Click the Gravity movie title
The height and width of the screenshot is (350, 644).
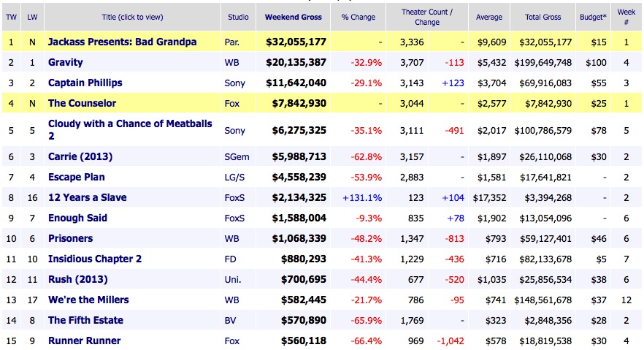[x=66, y=62]
